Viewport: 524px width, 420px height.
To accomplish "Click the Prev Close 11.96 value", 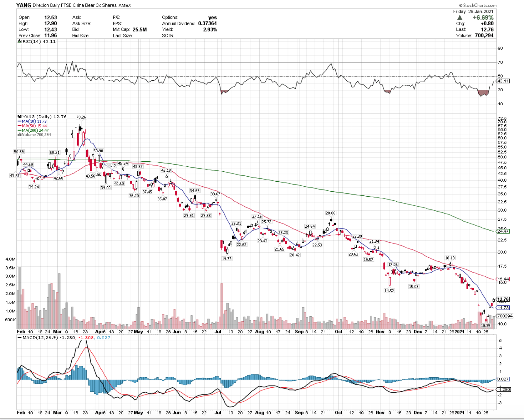I will pos(50,36).
